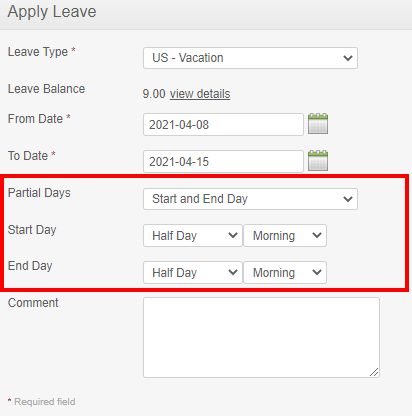Click the view details link
412x416 pixels.
click(200, 94)
